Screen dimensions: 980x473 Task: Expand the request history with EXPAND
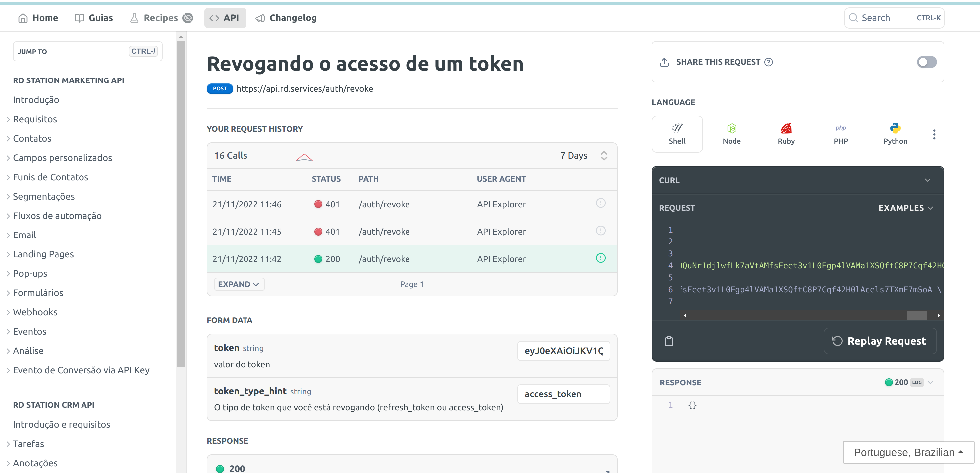239,284
